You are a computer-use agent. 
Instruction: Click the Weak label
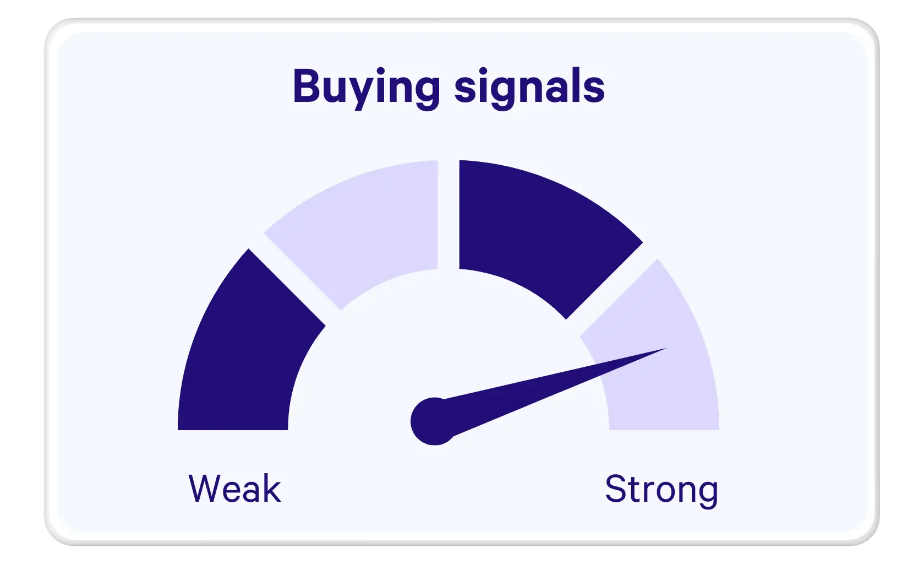(235, 488)
